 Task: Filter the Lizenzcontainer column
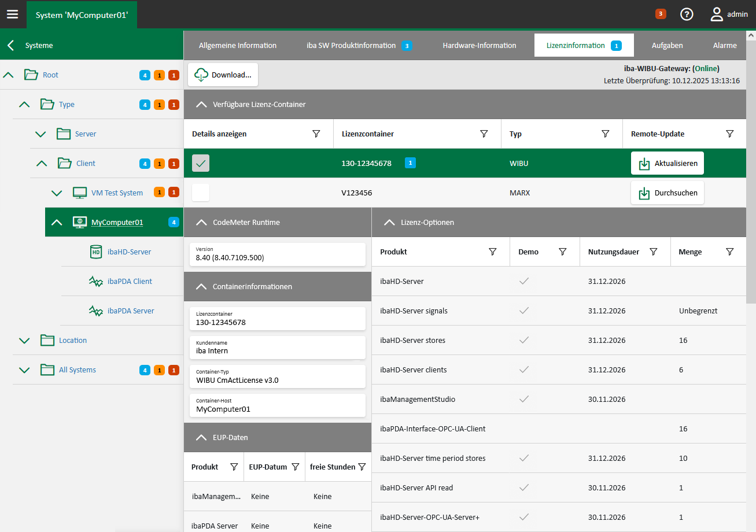coord(484,134)
